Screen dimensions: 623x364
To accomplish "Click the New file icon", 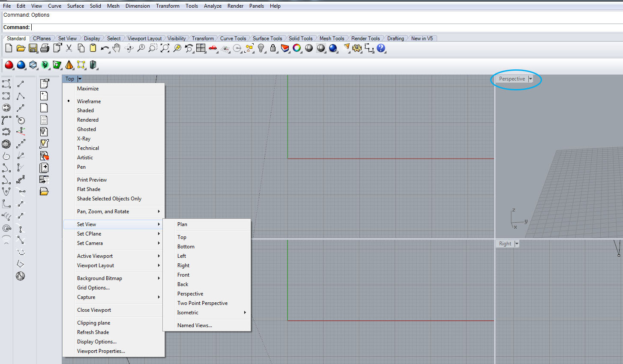I will coord(9,48).
